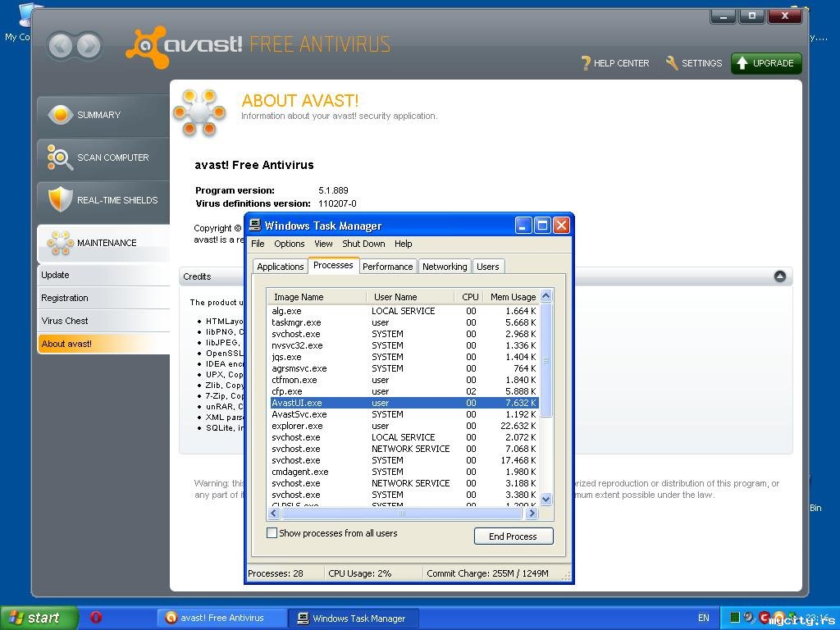The width and height of the screenshot is (840, 630).
Task: Minimize the Windows Task Manager window
Action: tap(523, 226)
